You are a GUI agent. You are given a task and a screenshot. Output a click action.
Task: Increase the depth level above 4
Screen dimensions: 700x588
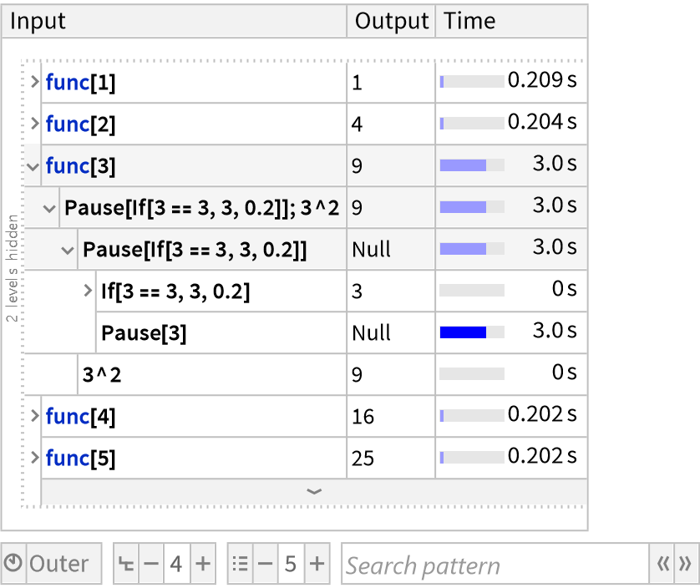pos(202,565)
